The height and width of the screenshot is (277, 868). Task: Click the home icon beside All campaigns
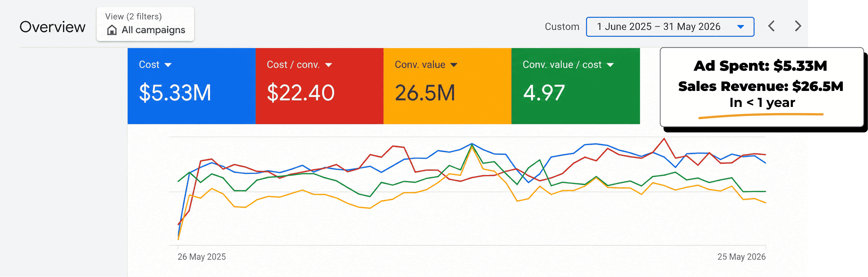[x=112, y=30]
